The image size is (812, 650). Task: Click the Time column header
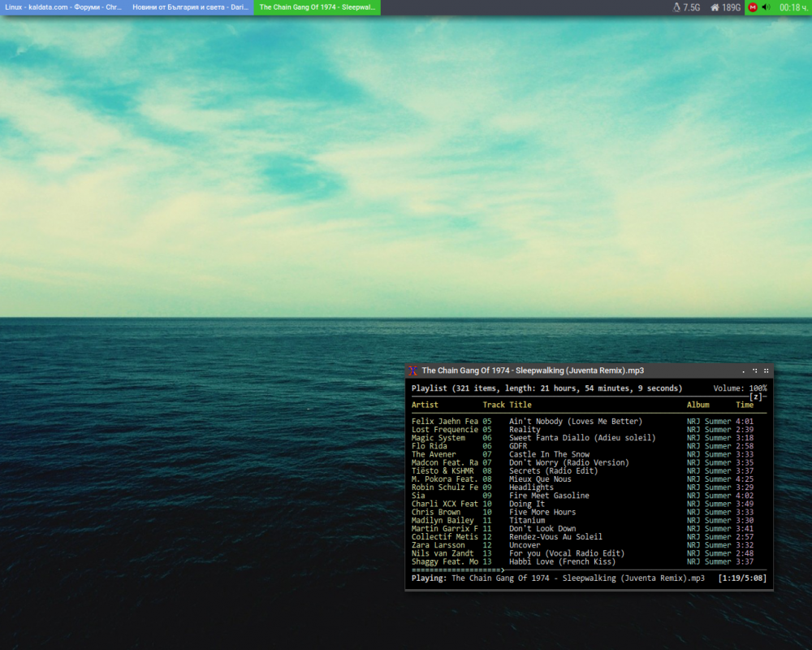tap(745, 405)
